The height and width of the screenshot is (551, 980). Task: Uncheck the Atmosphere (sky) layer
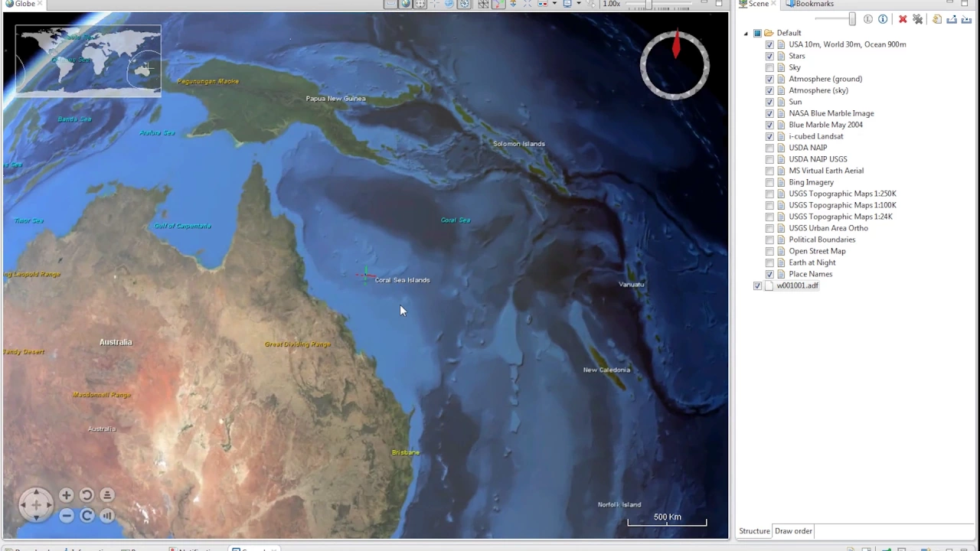click(770, 90)
